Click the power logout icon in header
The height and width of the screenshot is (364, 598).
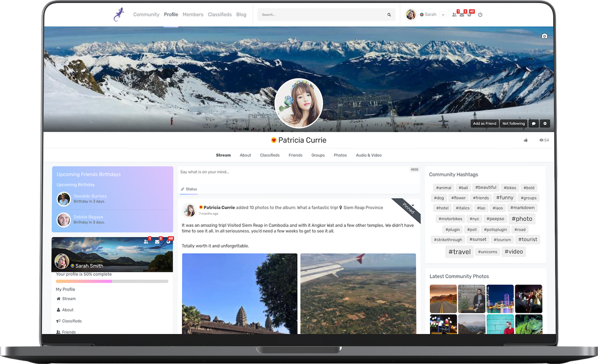[x=480, y=15]
